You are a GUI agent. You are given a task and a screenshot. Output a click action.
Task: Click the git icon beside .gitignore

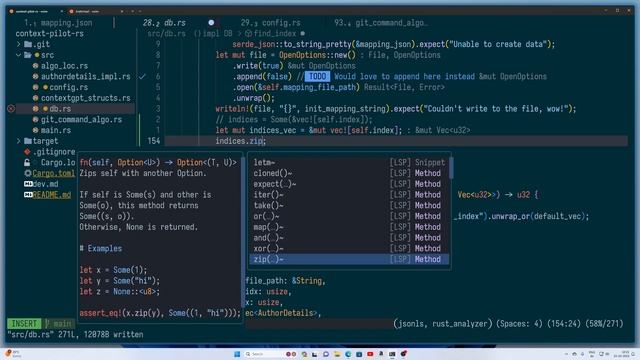(x=27, y=152)
